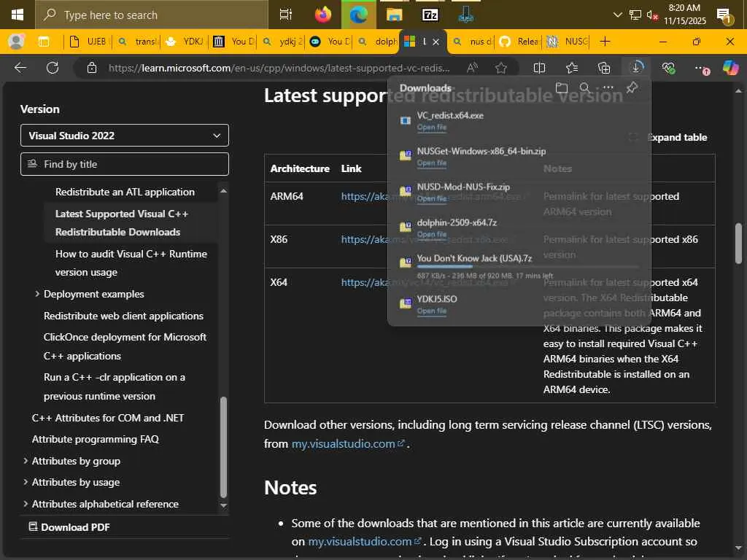Open Browser Essentials heart icon
The image size is (747, 560).
click(x=668, y=68)
